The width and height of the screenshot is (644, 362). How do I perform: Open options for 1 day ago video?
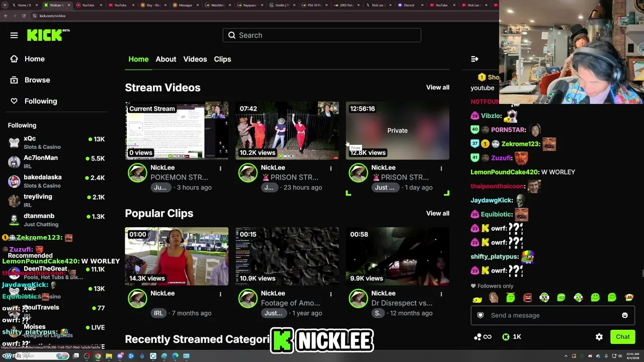coord(441,168)
